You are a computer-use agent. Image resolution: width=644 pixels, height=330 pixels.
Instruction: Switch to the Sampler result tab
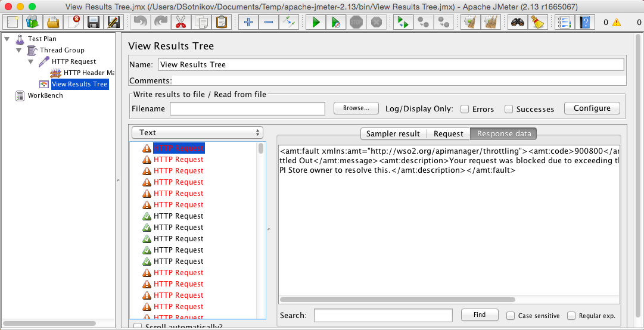click(393, 134)
